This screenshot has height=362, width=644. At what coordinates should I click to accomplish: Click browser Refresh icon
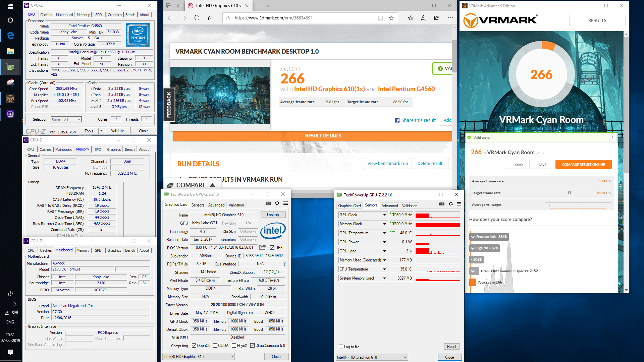pyautogui.click(x=197, y=18)
